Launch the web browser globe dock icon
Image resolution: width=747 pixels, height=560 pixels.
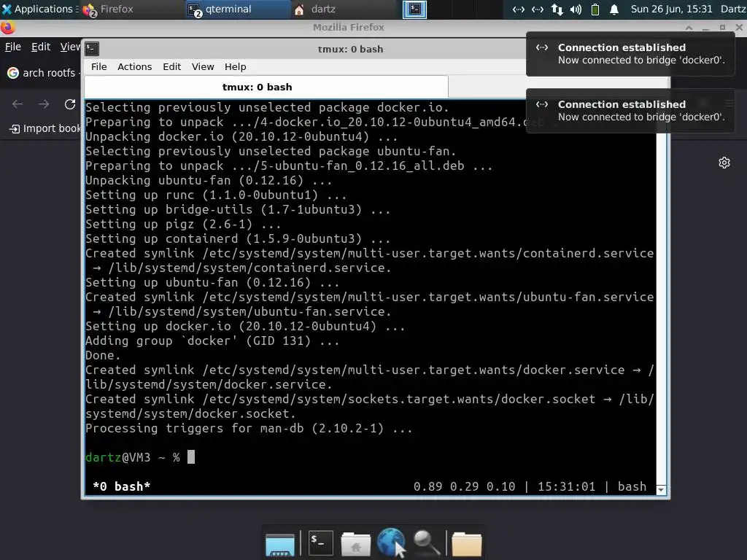391,542
